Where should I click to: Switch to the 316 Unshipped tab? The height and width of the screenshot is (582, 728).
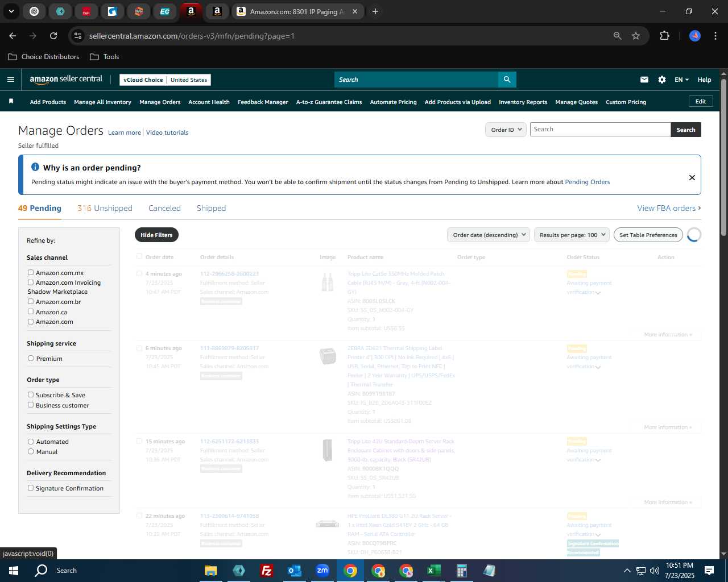[105, 208]
